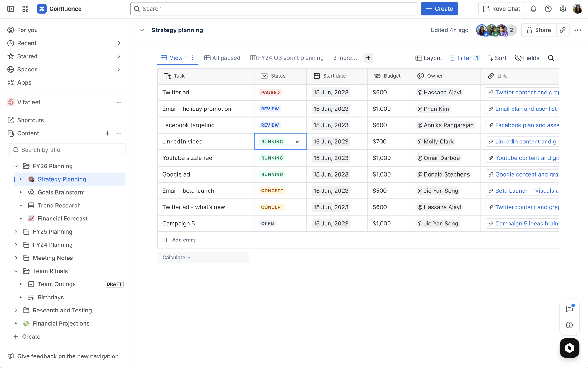Open the Shortcuts item in the sidebar
The height and width of the screenshot is (368, 588).
coord(30,120)
